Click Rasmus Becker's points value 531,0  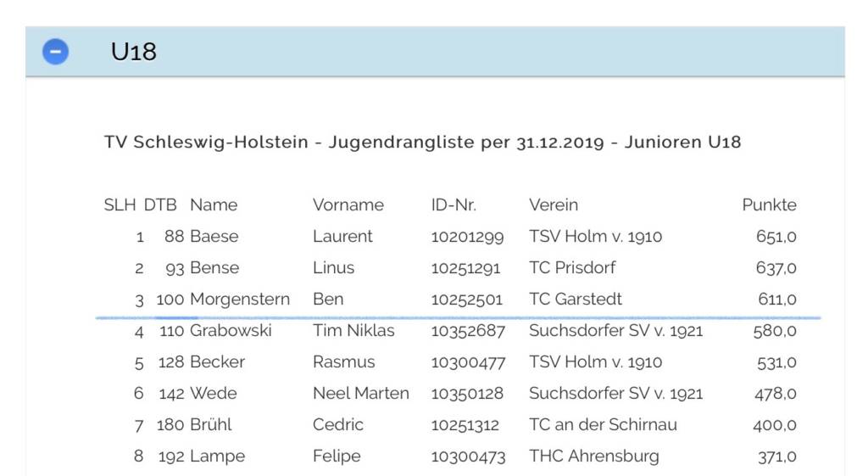(x=776, y=362)
